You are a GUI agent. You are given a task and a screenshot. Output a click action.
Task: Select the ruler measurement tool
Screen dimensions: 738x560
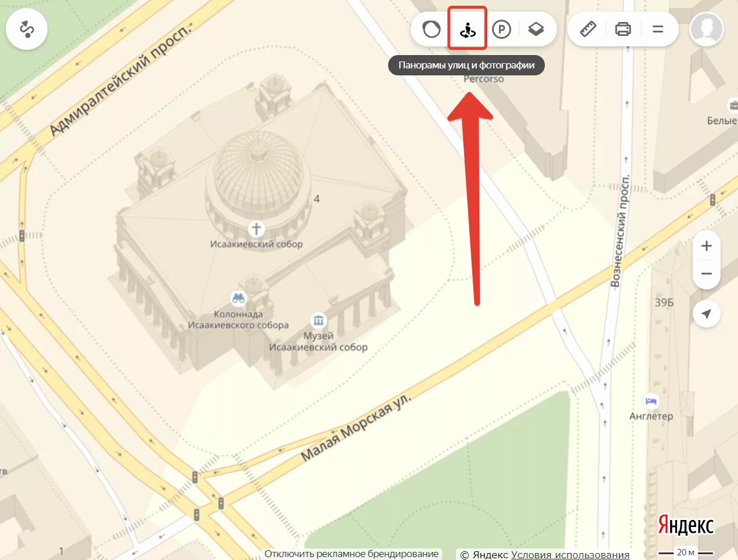click(x=588, y=29)
